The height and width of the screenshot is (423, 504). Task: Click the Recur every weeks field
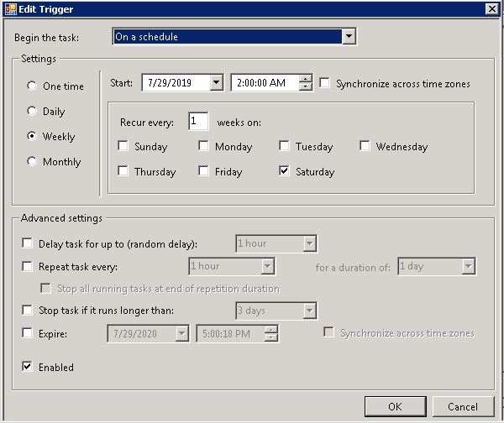(198, 121)
